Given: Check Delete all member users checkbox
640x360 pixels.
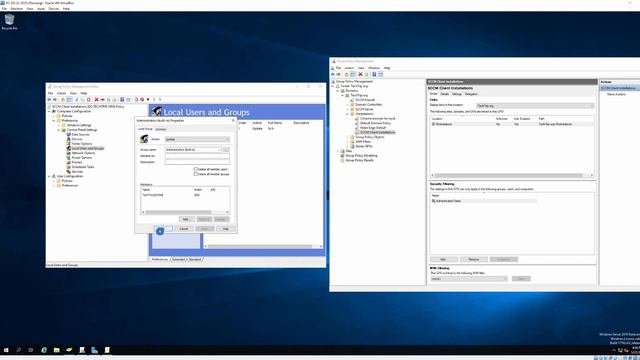Looking at the screenshot, I should [196, 169].
